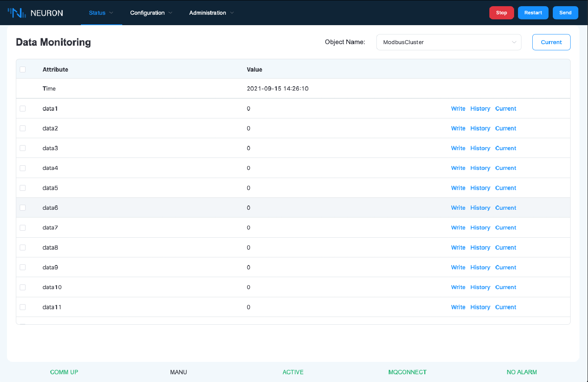The width and height of the screenshot is (588, 382).
Task: Check the data2 row checkbox
Action: [x=23, y=128]
